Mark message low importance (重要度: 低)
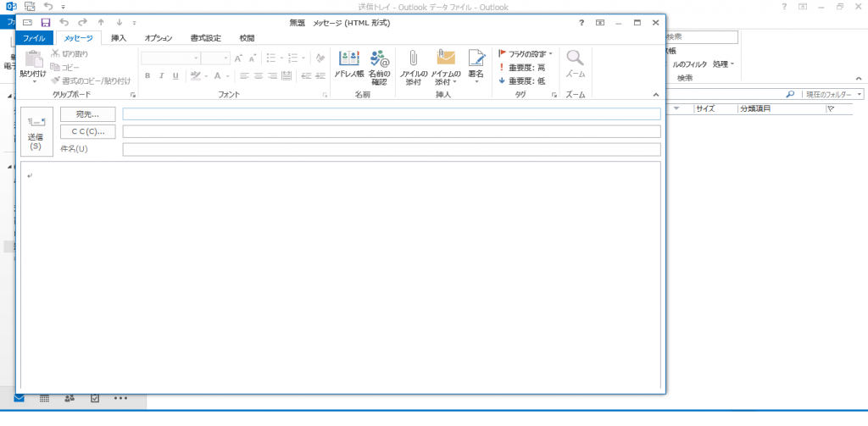This screenshot has width=868, height=426. click(522, 80)
